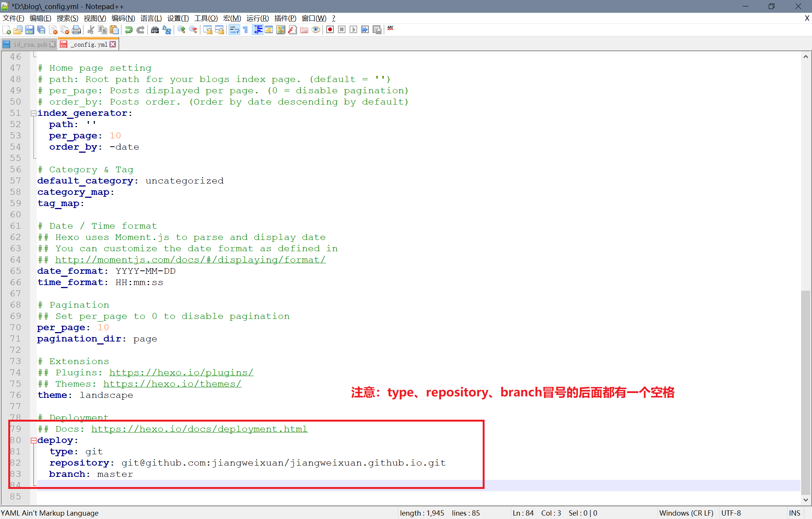
Task: Close the _config.yml tab
Action: (113, 44)
